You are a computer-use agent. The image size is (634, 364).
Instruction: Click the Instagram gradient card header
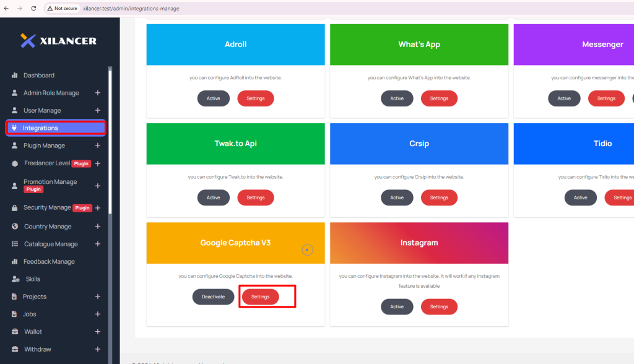[x=419, y=243]
